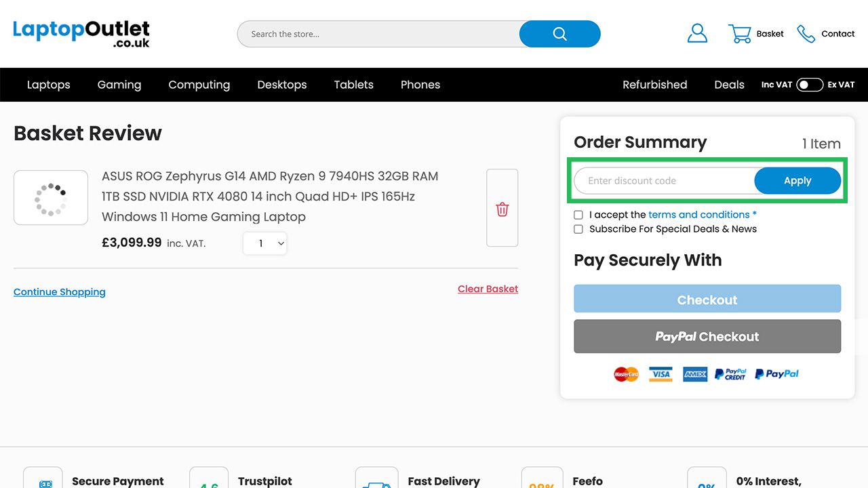Image resolution: width=868 pixels, height=488 pixels.
Task: Click the 1 Item count text
Action: pos(821,144)
